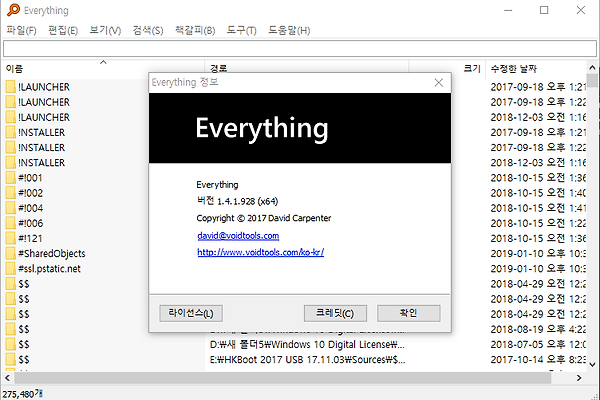Pick the #!006 folder icon
The image size is (600, 400).
[10, 223]
